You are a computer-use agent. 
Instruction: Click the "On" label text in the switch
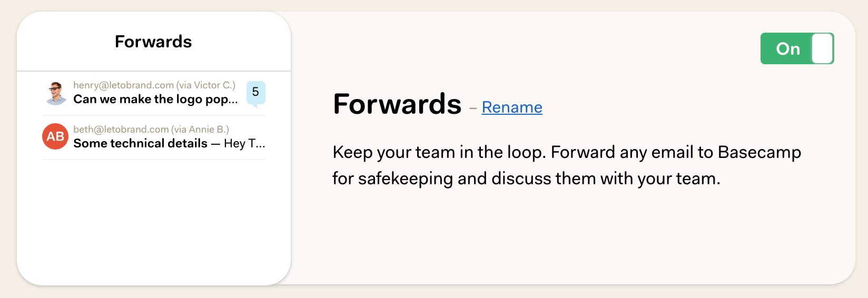click(788, 49)
